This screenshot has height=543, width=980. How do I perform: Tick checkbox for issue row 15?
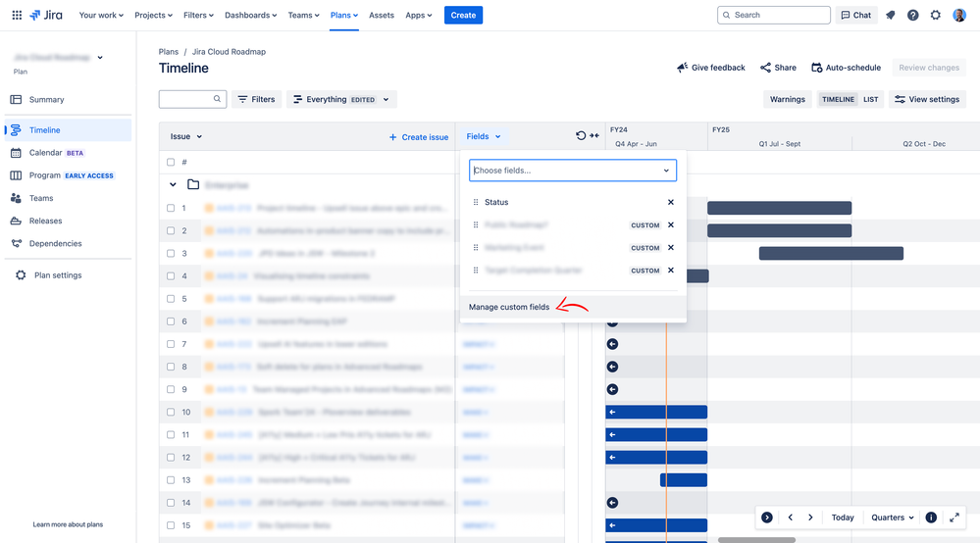[171, 525]
